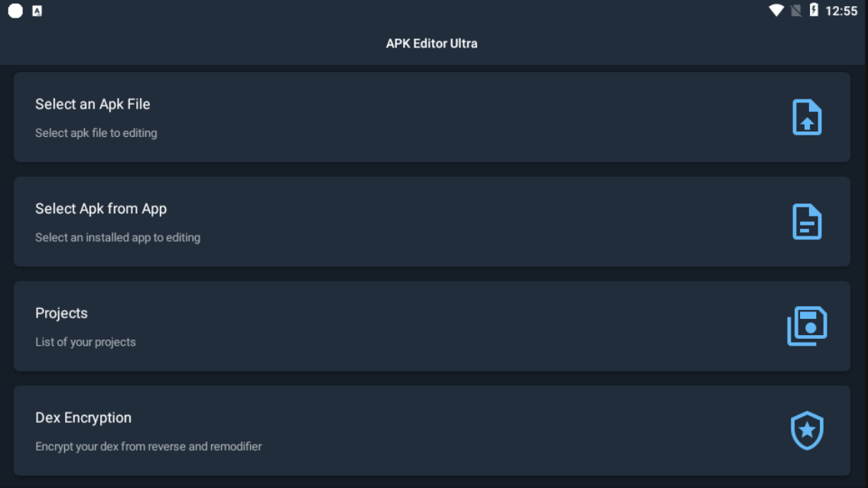Tap the 12:55 clock in status bar
The height and width of the screenshot is (488, 868).
pos(841,11)
